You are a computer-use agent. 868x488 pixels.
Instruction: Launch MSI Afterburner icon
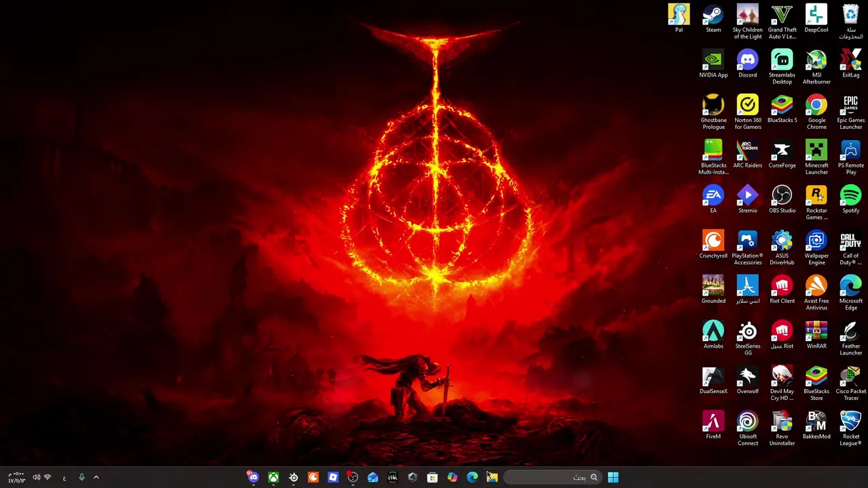[816, 67]
